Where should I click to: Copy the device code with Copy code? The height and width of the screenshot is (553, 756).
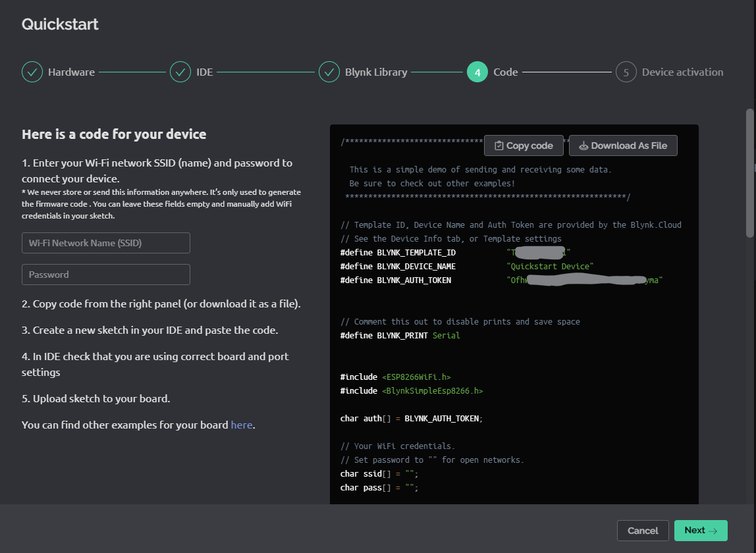[x=524, y=145]
